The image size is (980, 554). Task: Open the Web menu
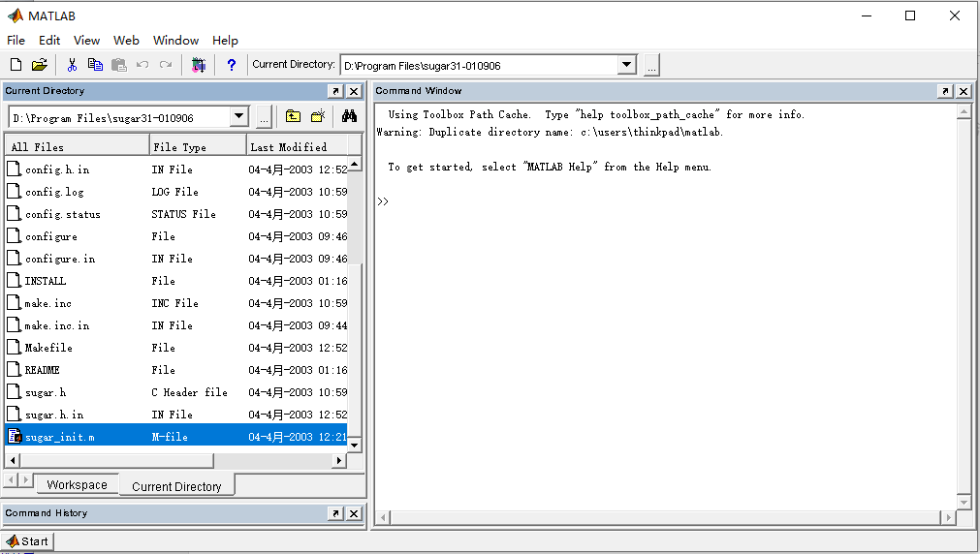click(x=126, y=40)
